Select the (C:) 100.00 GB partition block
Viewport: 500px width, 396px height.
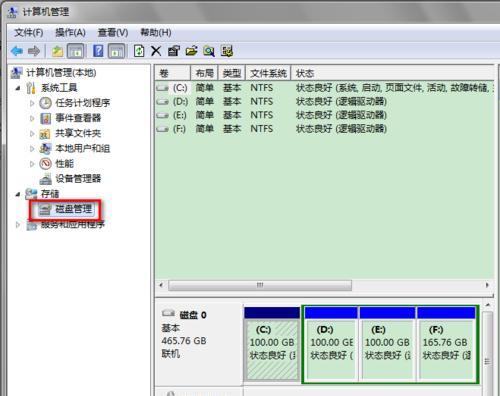point(272,344)
